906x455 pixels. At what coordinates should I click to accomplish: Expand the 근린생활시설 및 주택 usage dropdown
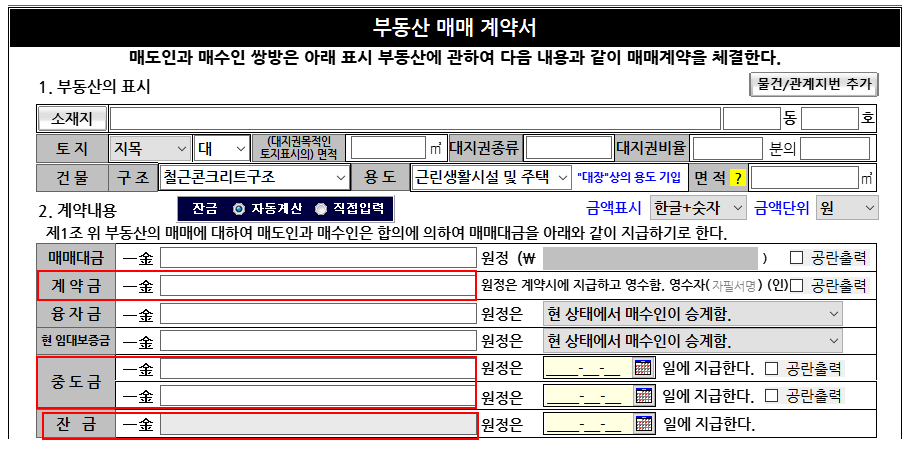[x=491, y=177]
